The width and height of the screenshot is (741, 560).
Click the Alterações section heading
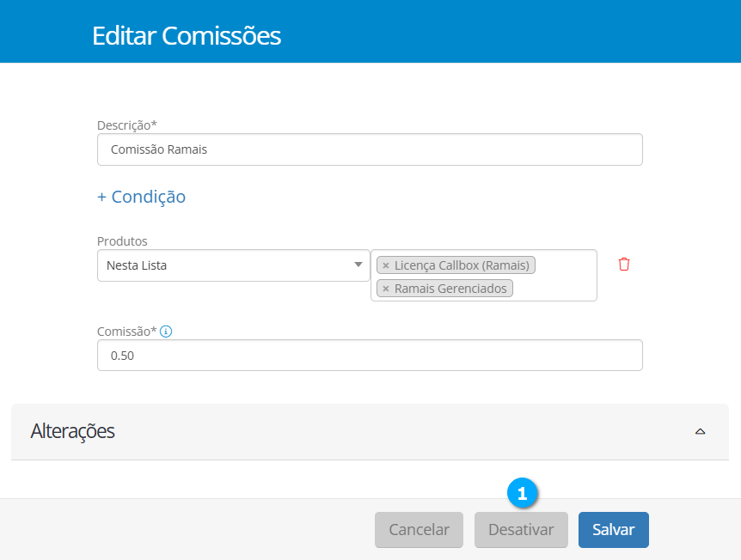(73, 431)
